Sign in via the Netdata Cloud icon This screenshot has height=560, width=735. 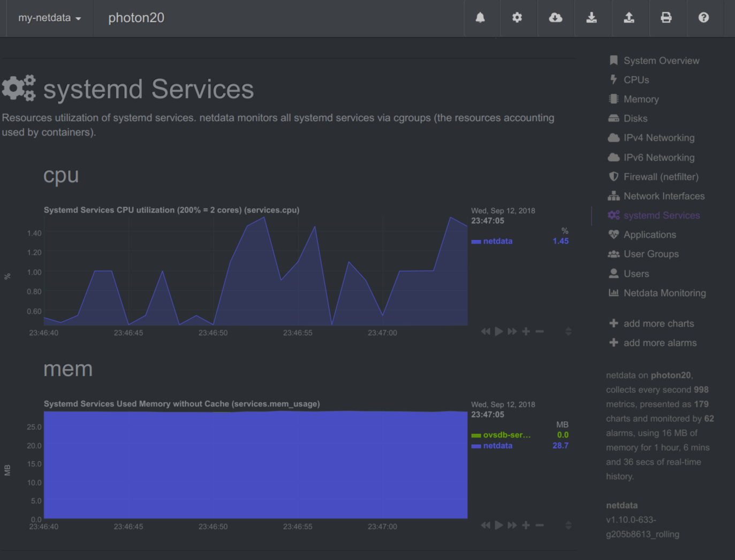point(555,18)
